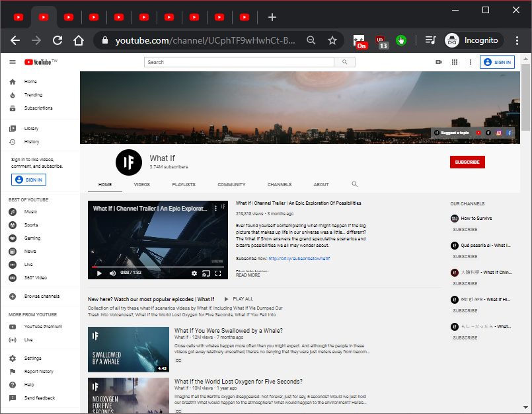The width and height of the screenshot is (532, 414).
Task: Mute the trailer volume
Action: tap(112, 273)
